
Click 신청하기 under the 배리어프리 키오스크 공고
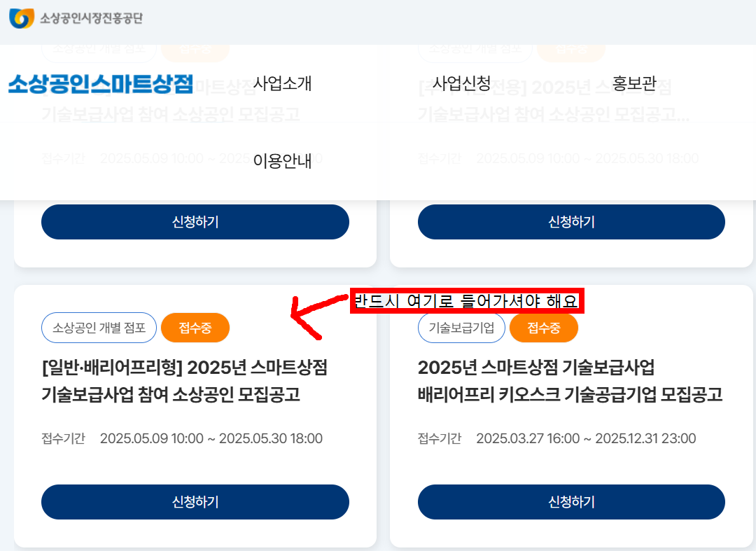pyautogui.click(x=571, y=502)
